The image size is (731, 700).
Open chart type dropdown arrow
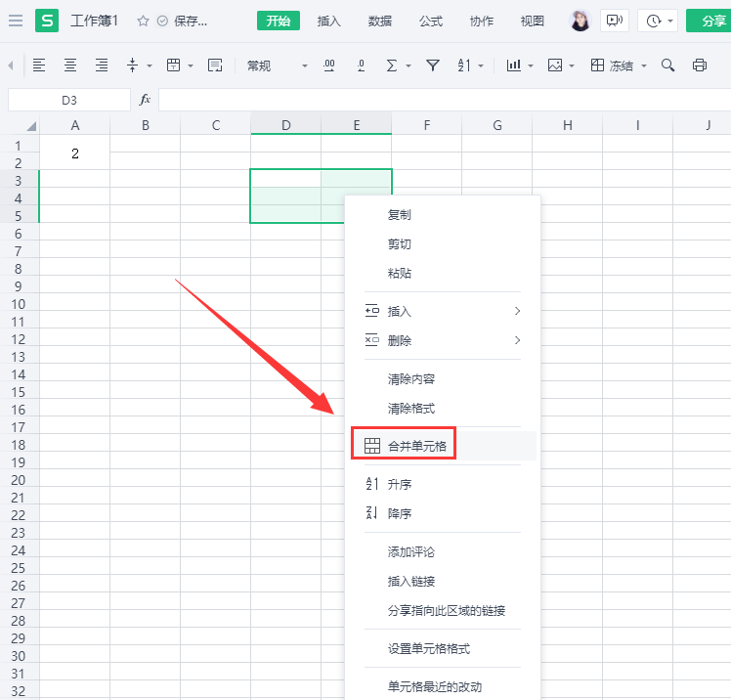[x=531, y=66]
